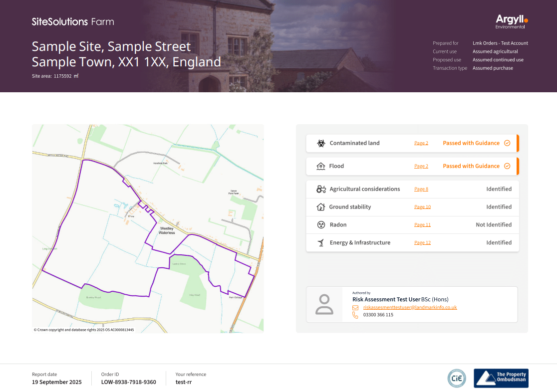Click the Radon radiation icon
The width and height of the screenshot is (557, 392).
321,225
